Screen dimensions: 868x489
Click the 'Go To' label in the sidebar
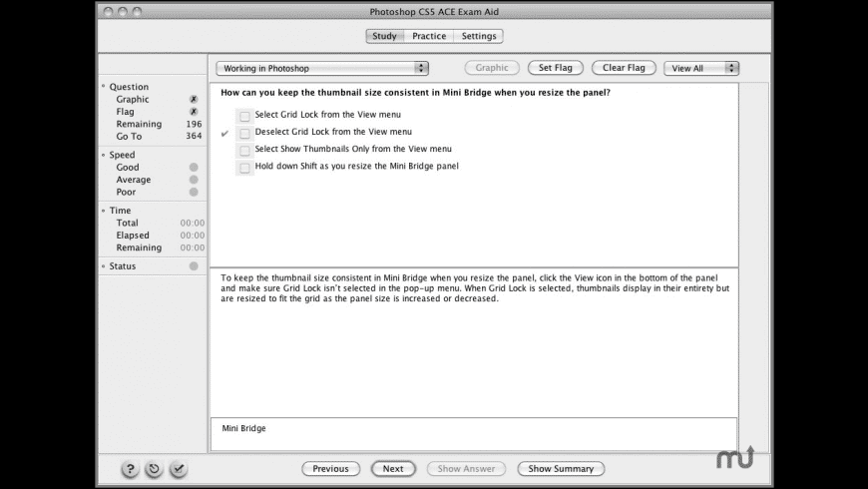[x=129, y=137]
